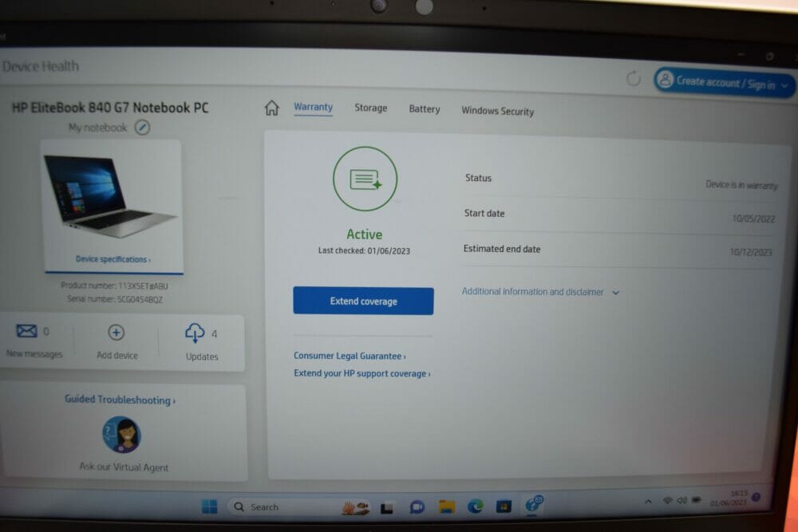Switch to the Storage tab
The width and height of the screenshot is (798, 532).
click(x=370, y=108)
